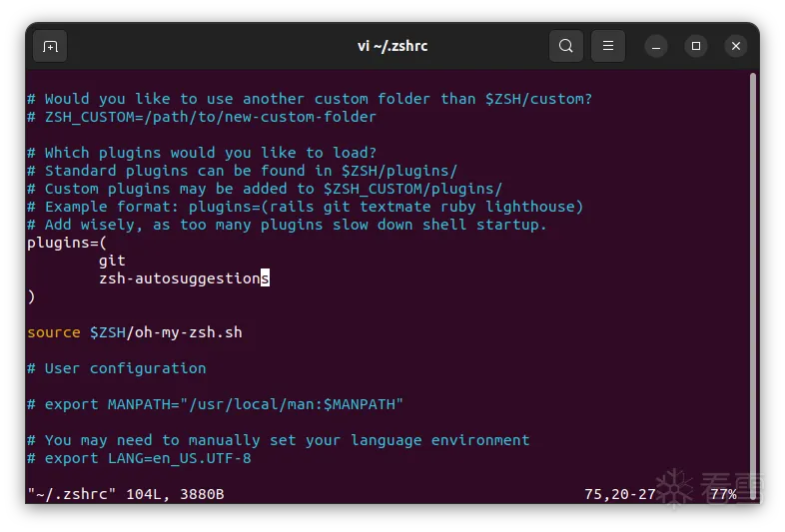Click the "vi ~/.zshrc" window title

[392, 46]
